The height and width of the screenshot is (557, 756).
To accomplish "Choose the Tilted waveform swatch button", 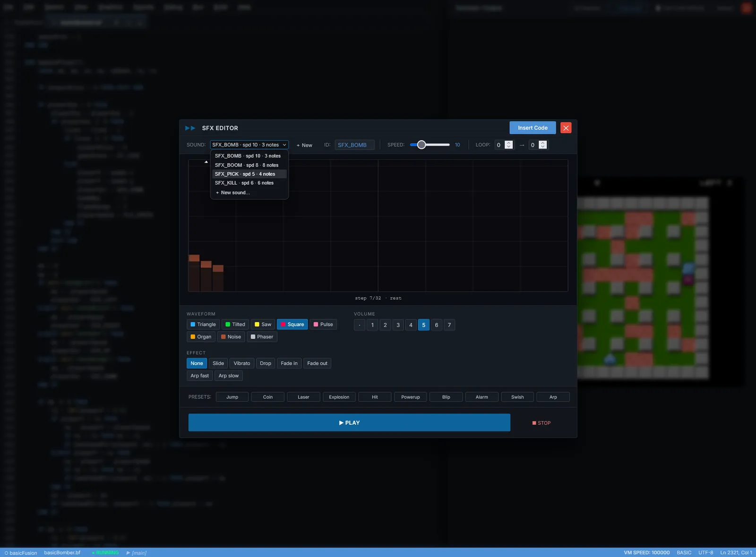I will click(235, 325).
